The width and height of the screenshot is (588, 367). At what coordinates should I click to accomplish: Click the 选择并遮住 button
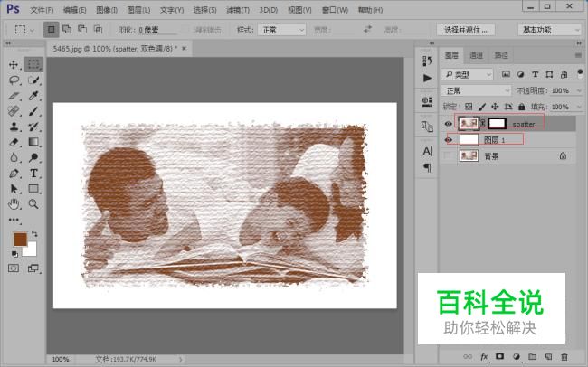(x=466, y=30)
